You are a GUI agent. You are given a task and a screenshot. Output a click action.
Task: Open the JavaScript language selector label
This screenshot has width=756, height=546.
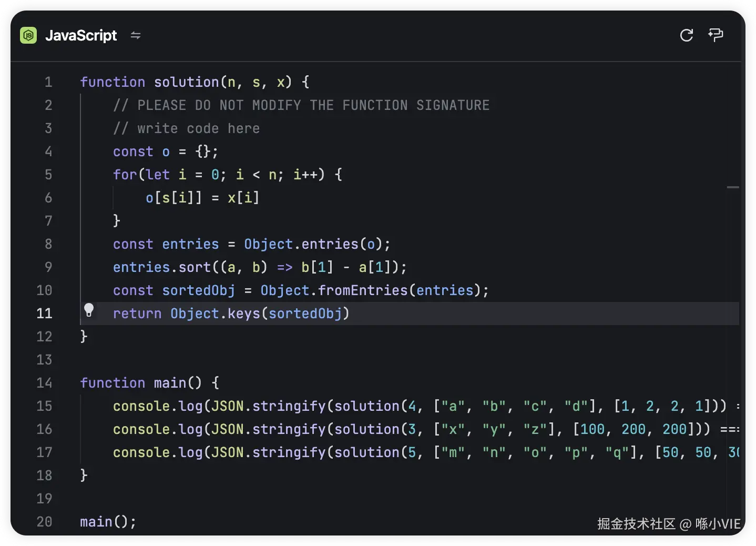81,35
